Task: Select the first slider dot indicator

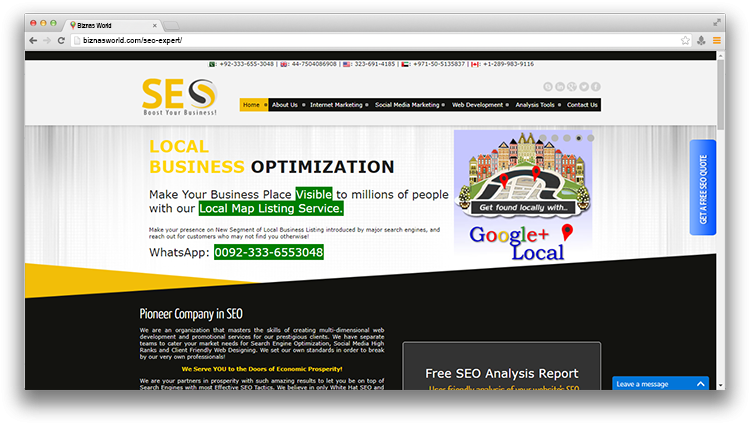Action: point(543,138)
